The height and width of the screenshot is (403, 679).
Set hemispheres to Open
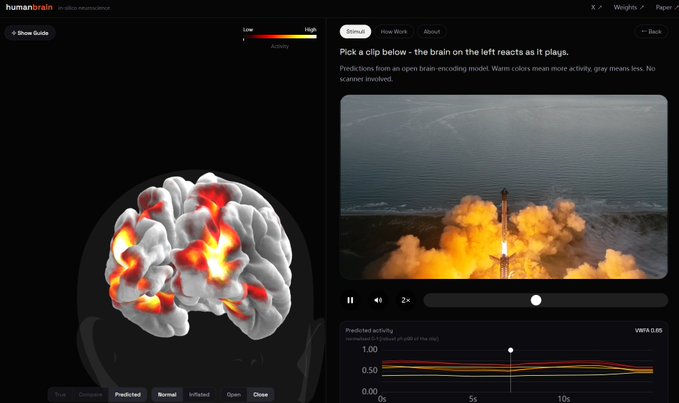click(x=233, y=394)
